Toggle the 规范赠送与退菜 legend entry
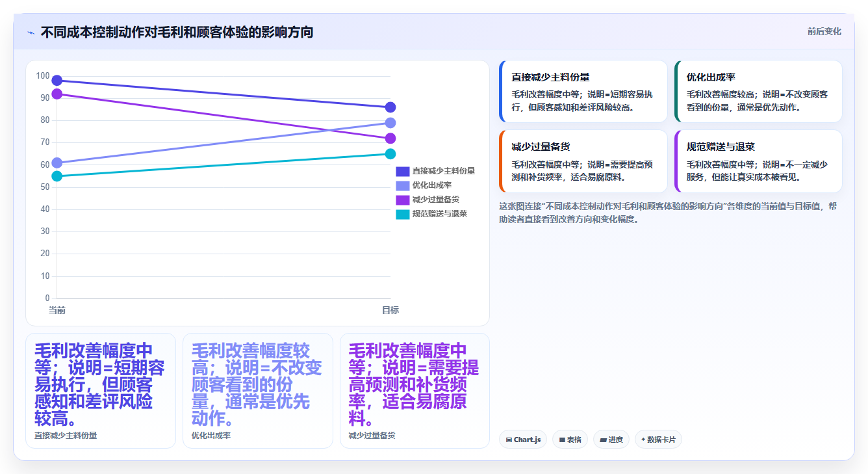This screenshot has width=868, height=474. 431,214
